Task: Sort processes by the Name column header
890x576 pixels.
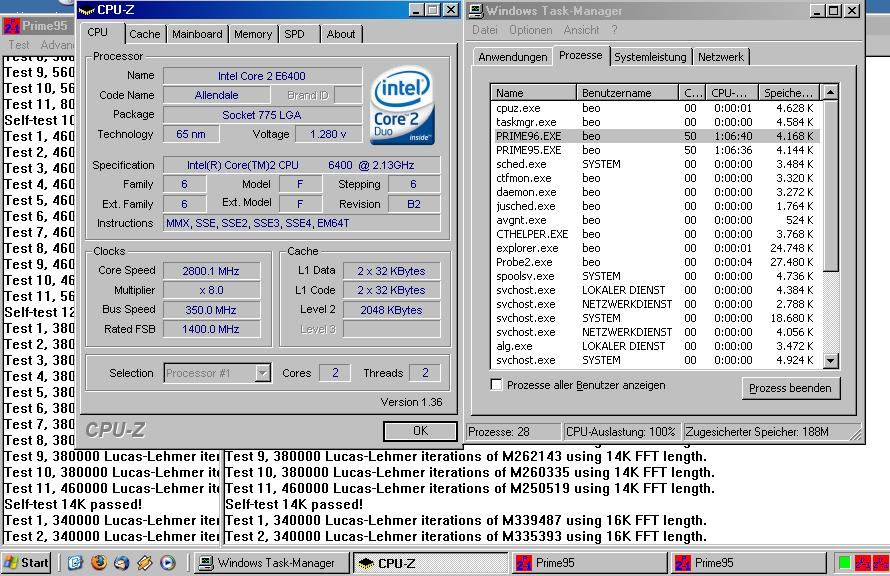Action: (x=533, y=93)
